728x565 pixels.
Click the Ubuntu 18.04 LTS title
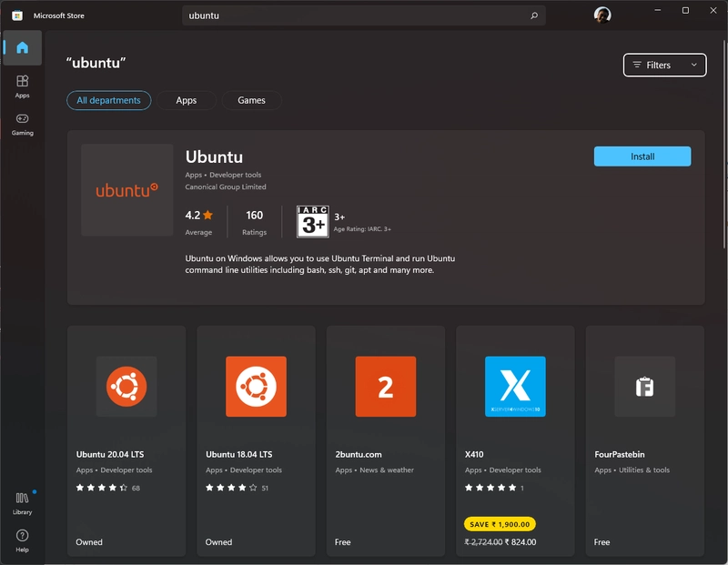click(x=239, y=455)
